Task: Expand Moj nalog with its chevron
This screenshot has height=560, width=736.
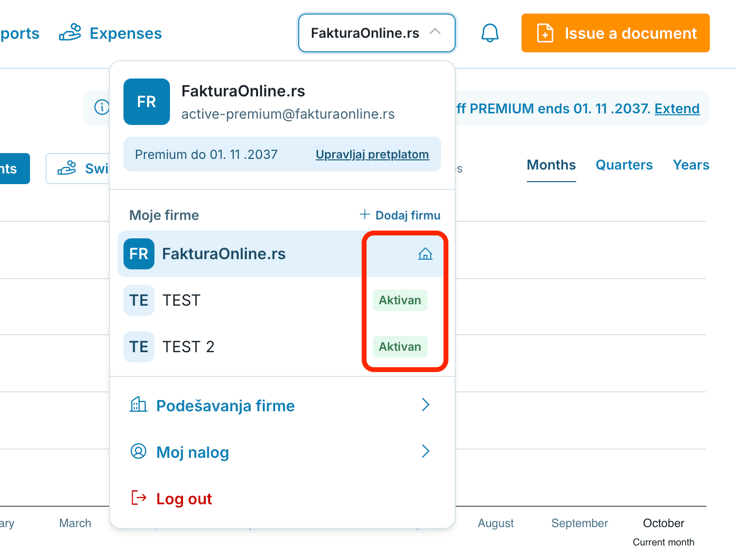Action: click(426, 451)
